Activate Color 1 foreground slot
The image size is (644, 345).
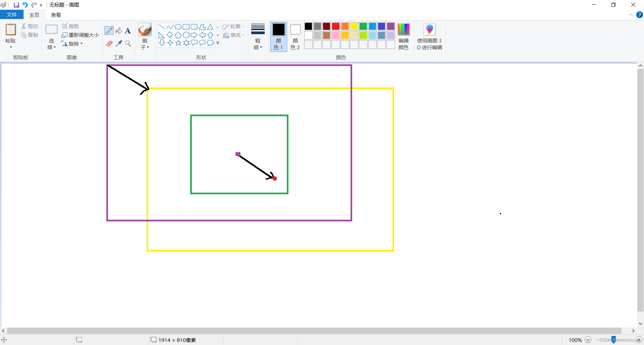(278, 37)
